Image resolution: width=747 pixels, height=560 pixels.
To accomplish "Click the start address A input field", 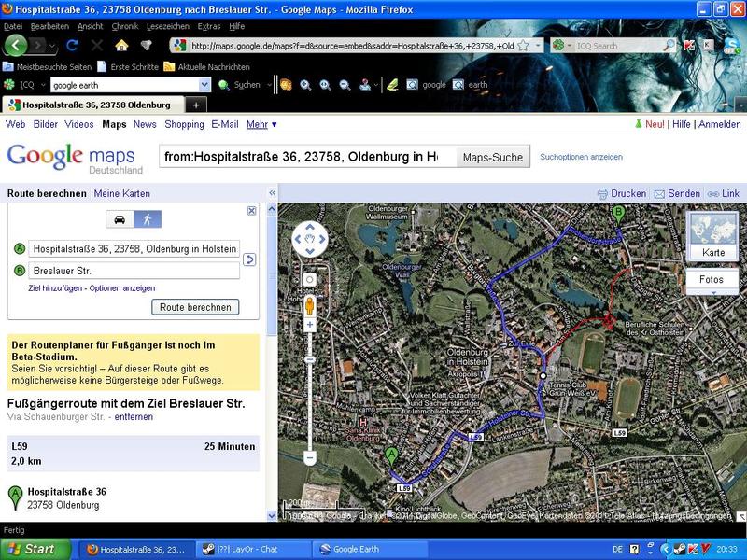I will point(134,248).
